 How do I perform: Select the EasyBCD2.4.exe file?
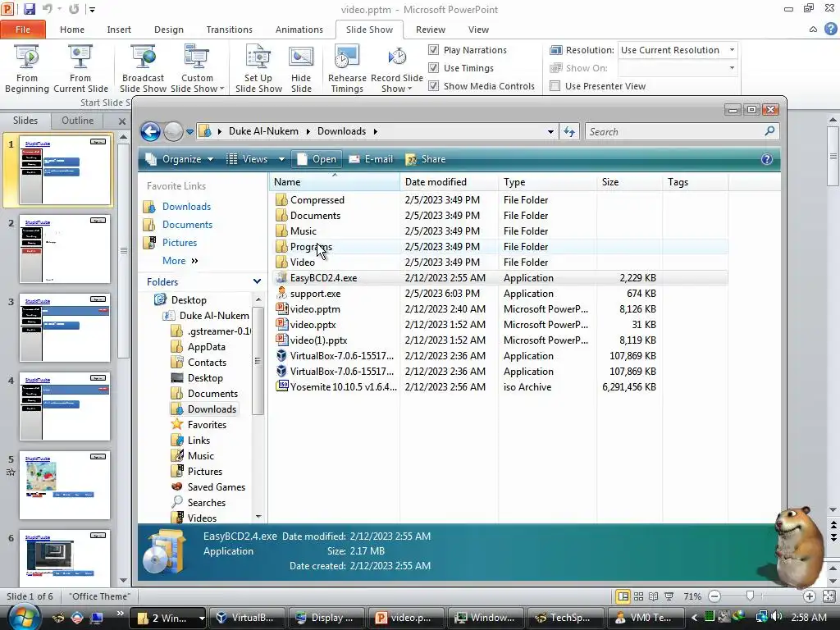(323, 278)
